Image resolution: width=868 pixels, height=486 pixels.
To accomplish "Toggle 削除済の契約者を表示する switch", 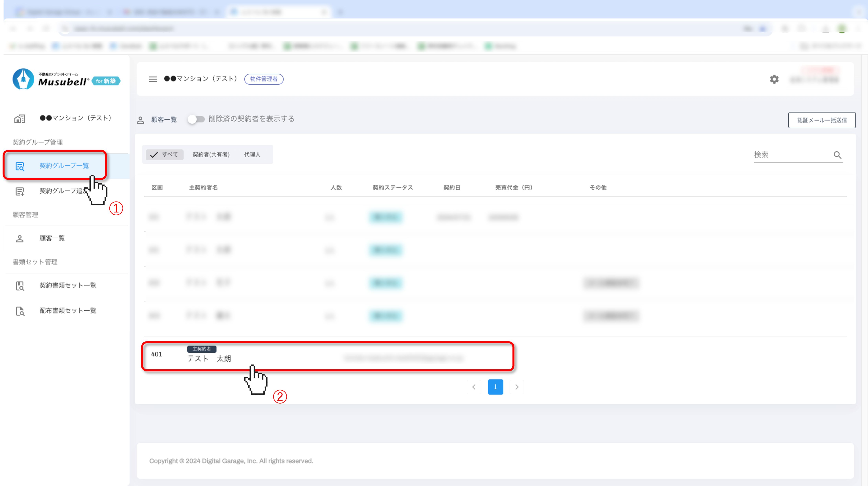I will point(196,119).
